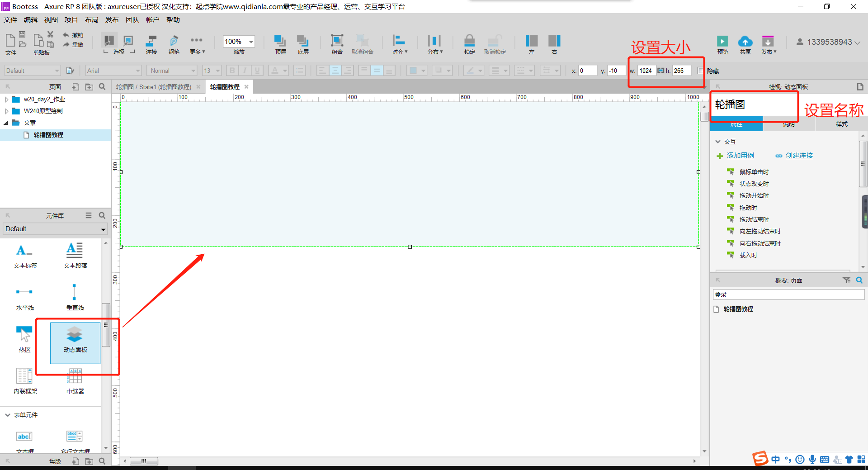Screen dimensions: 868x470
Task: Align text vertically middle
Action: point(377,71)
